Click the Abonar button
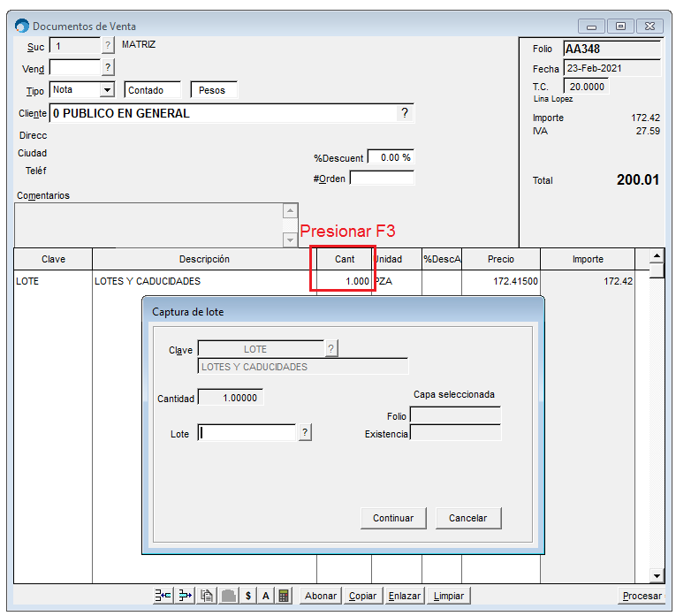The height and width of the screenshot is (616, 676). pos(321,596)
